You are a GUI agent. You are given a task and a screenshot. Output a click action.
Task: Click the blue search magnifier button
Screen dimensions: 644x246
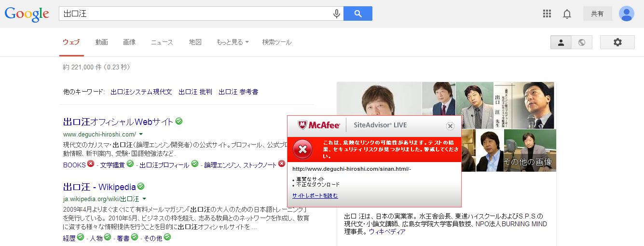(x=358, y=14)
